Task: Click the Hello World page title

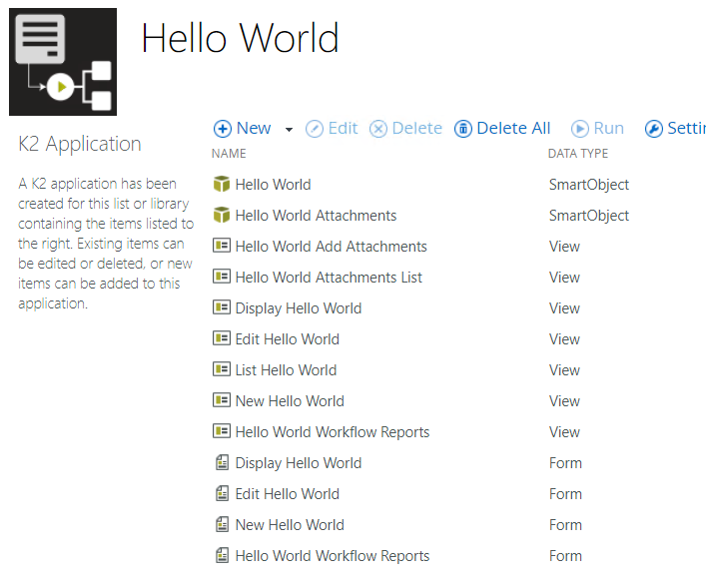Action: (240, 39)
